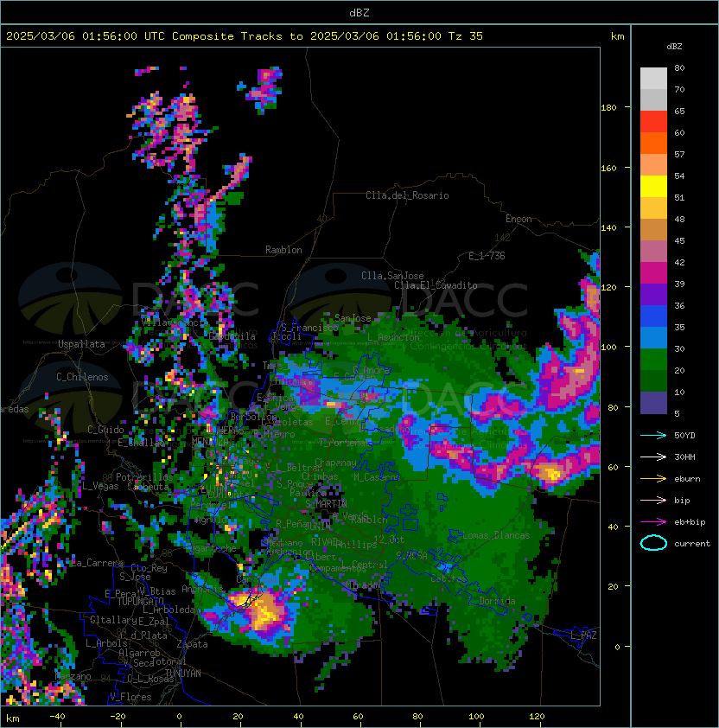Image resolution: width=719 pixels, height=728 pixels.
Task: Click the TUPUNGATO map label
Action: click(140, 601)
